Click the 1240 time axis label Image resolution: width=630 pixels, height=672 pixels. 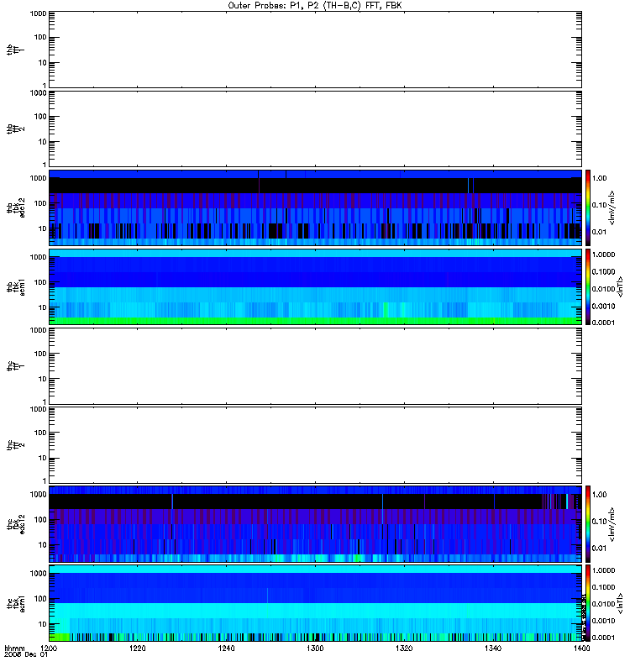(x=226, y=648)
